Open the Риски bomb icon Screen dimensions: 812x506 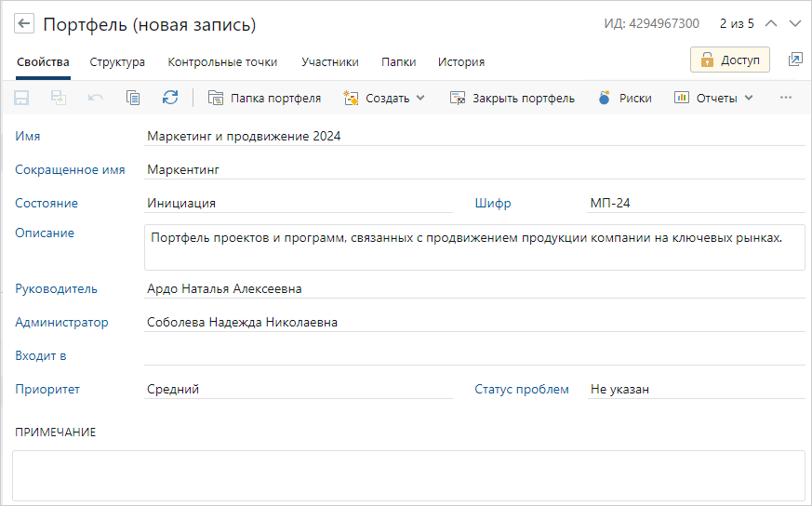605,98
